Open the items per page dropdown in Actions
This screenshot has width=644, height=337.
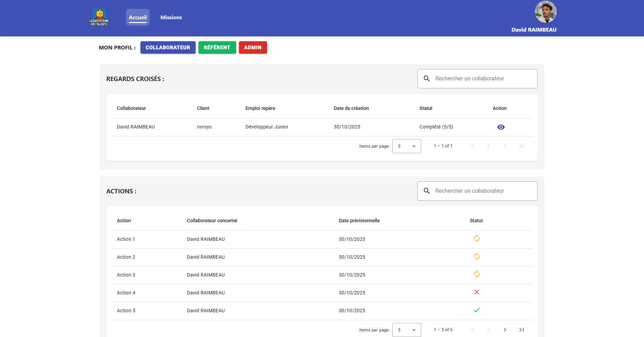(x=406, y=330)
